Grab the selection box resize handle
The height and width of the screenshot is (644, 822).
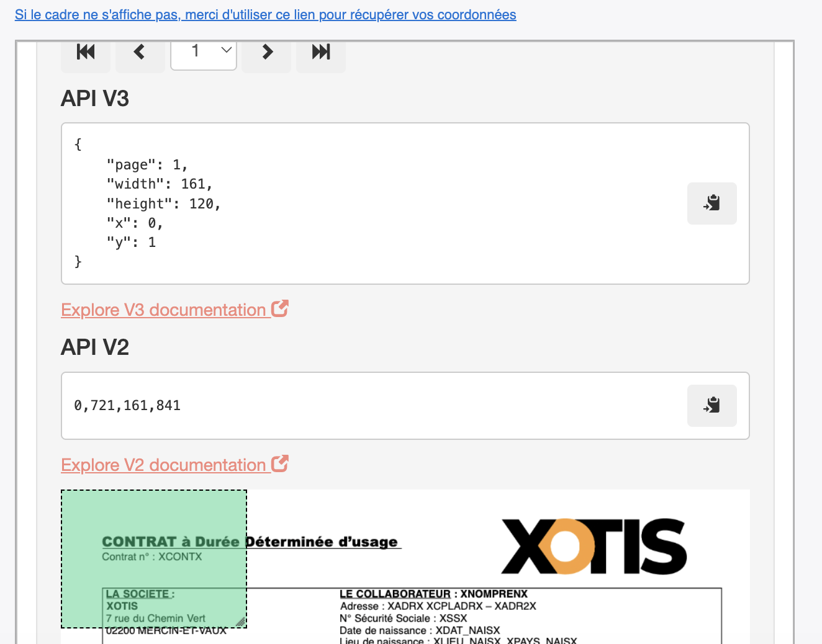click(x=240, y=622)
